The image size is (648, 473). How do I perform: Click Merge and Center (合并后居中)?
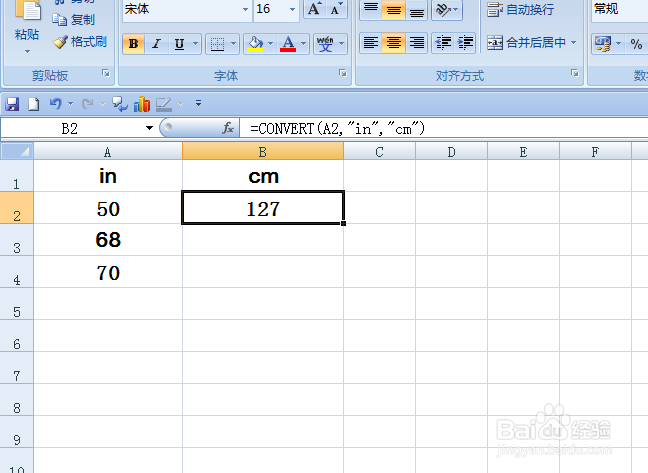pos(526,43)
